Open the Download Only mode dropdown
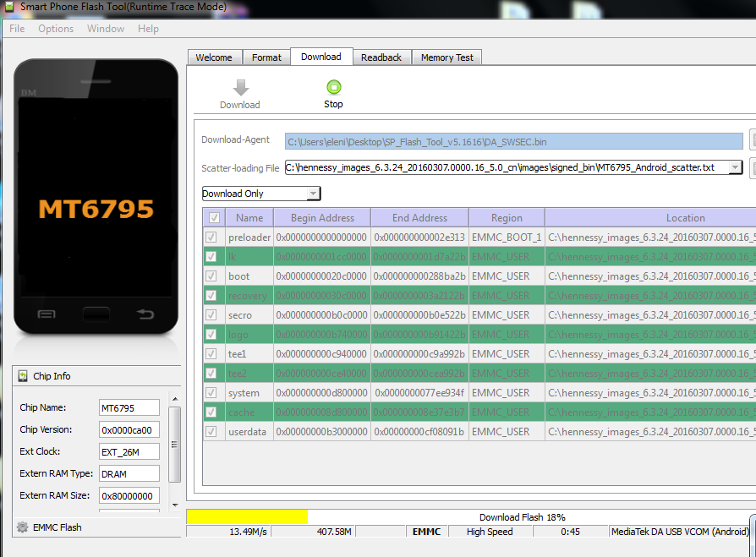 click(x=313, y=194)
